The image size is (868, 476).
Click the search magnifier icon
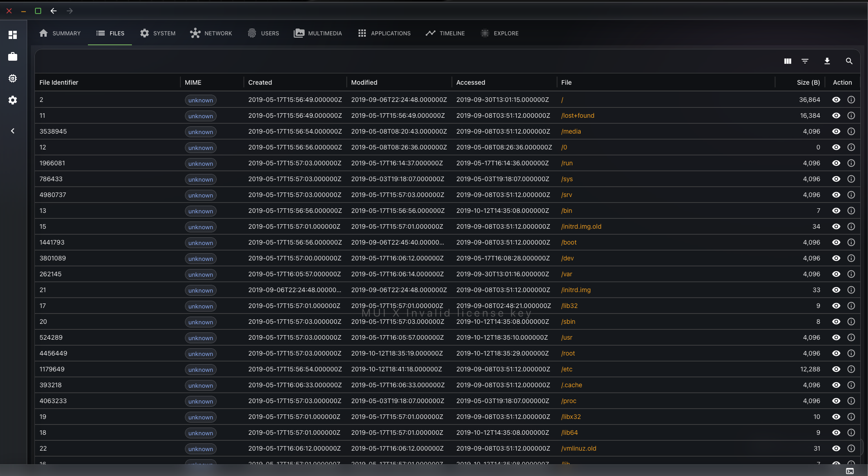tap(849, 61)
